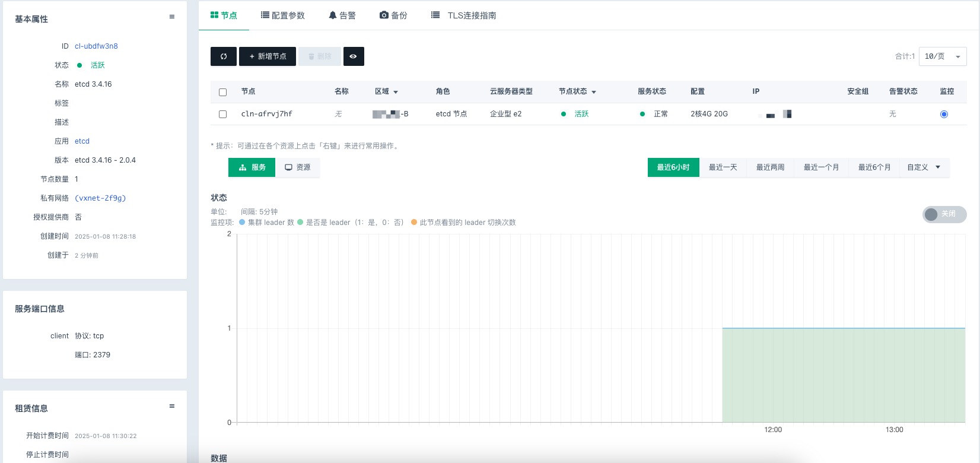The width and height of the screenshot is (980, 463).
Task: Click the eye view icon button
Action: (354, 56)
